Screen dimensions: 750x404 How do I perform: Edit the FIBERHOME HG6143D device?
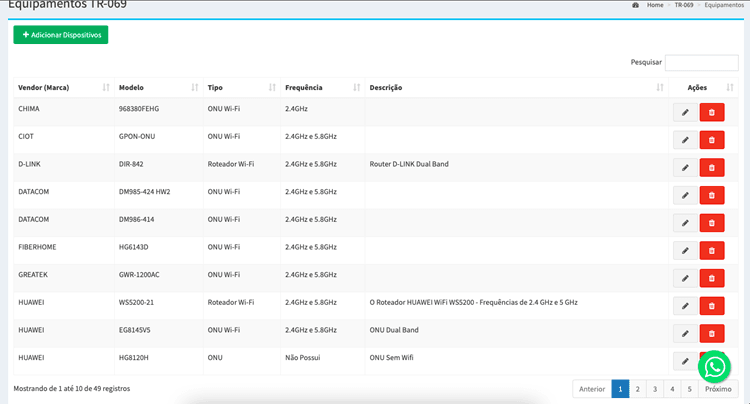pyautogui.click(x=685, y=251)
